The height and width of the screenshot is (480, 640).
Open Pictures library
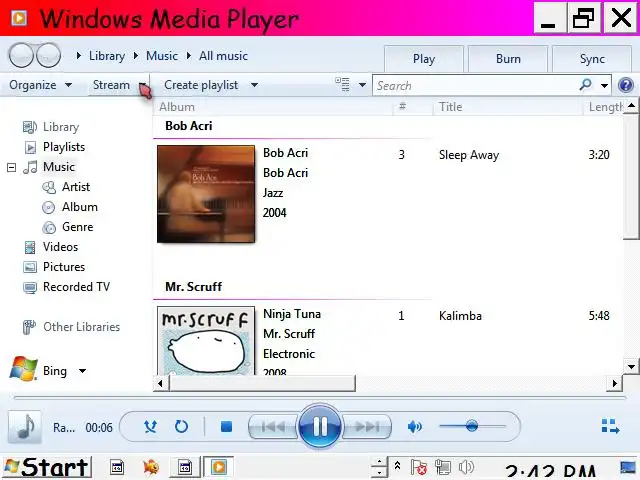64,267
